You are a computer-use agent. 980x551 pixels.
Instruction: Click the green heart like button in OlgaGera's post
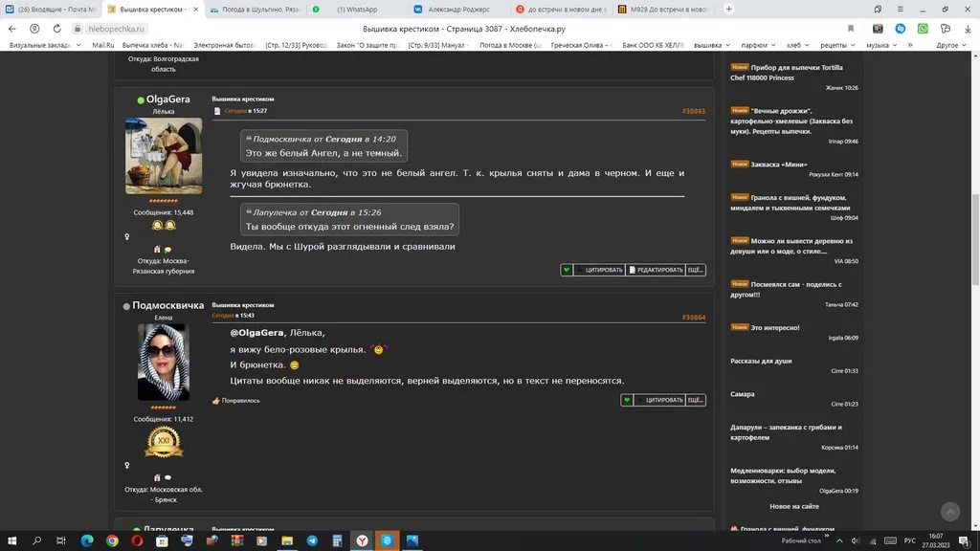pyautogui.click(x=567, y=270)
